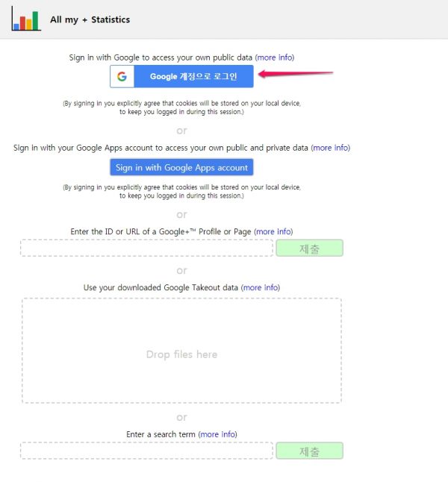The height and width of the screenshot is (482, 448).
Task: Click the Google "G" logo icon
Action: point(122,76)
